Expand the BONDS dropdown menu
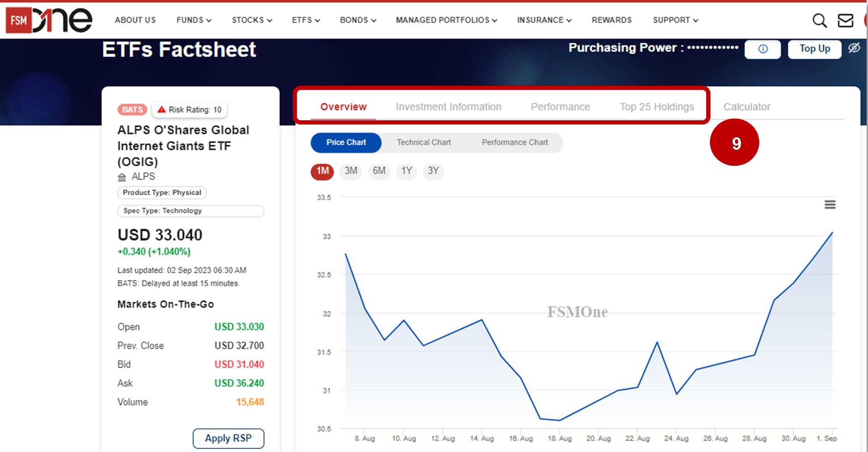Viewport: 868px width, 452px height. [x=358, y=20]
